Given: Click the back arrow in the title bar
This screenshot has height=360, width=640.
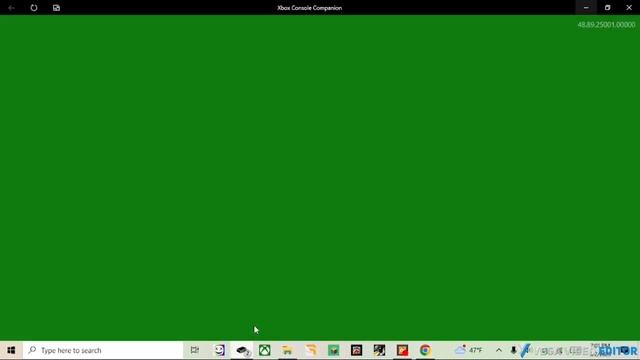Looking at the screenshot, I should point(11,7).
